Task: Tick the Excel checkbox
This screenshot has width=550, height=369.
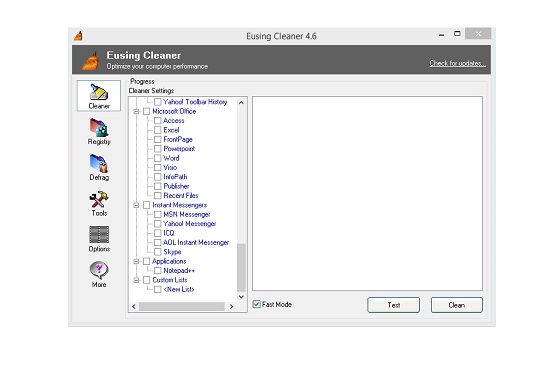Action: coord(158,130)
